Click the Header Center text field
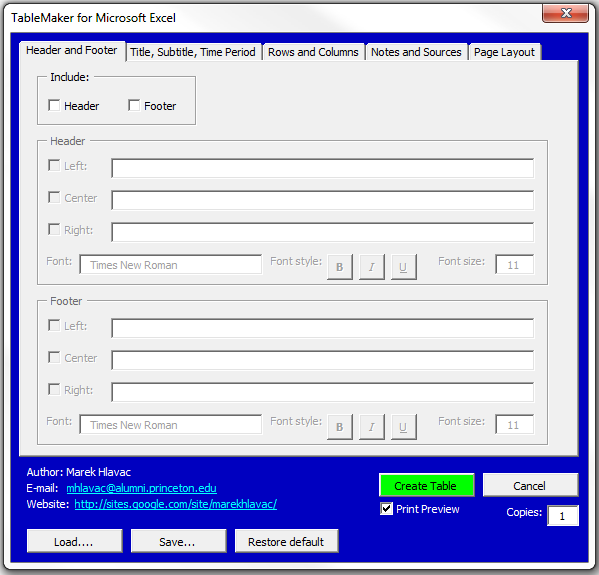 coord(322,200)
